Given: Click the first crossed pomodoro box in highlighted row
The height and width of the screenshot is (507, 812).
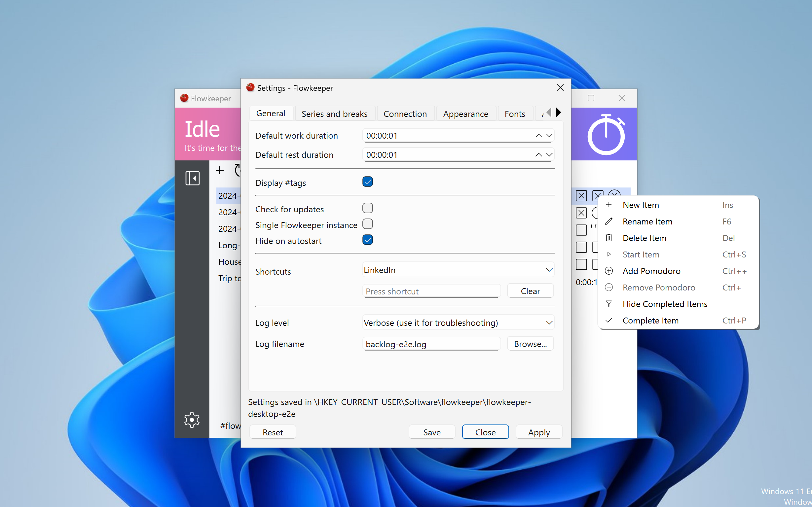Looking at the screenshot, I should pyautogui.click(x=581, y=195).
